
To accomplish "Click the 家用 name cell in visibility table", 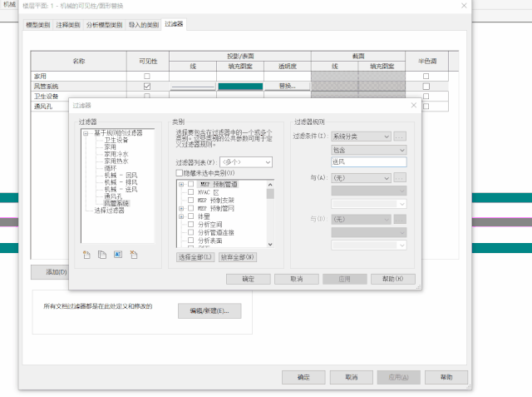I will [79, 76].
